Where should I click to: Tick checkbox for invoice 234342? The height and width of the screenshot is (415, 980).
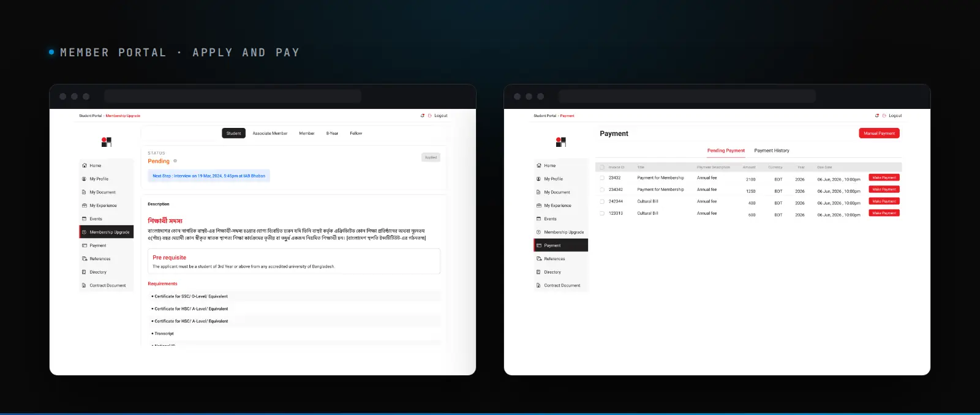pos(602,190)
